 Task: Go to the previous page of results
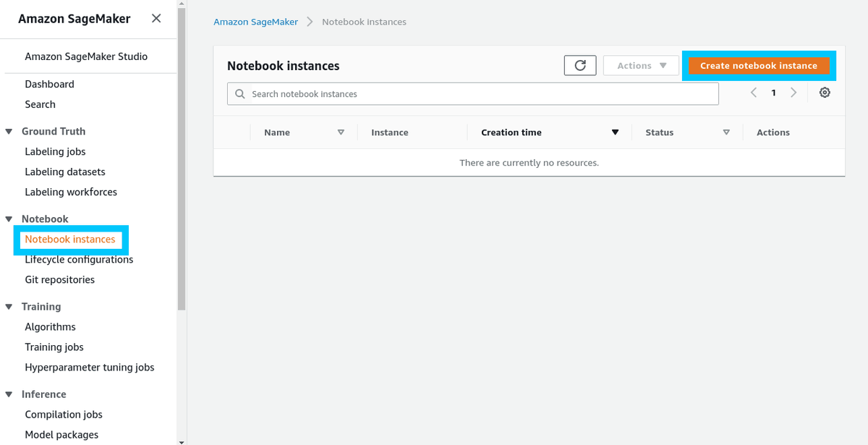tap(753, 93)
